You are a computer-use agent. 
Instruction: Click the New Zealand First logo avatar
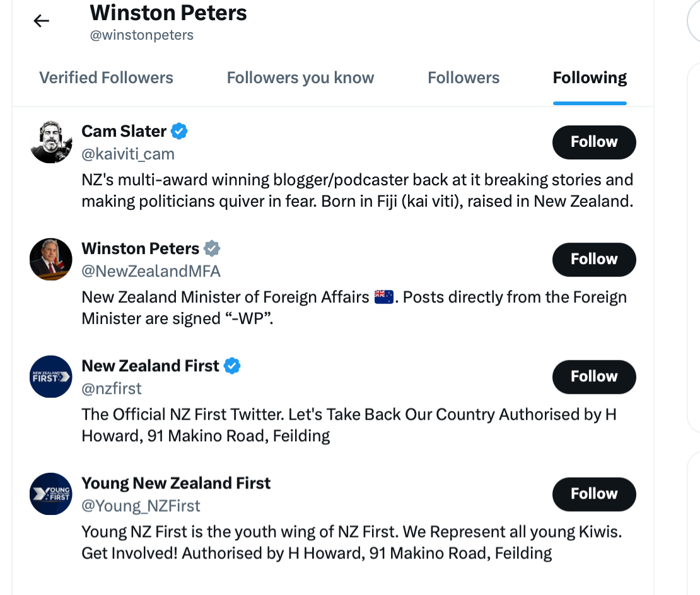[x=50, y=376]
